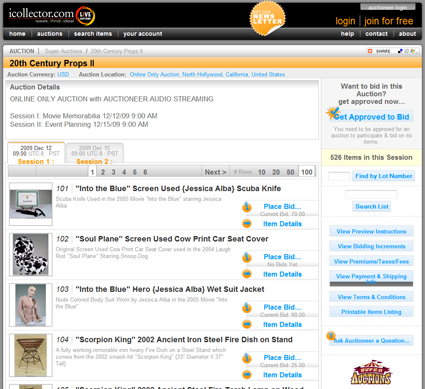Open search items menu
The image size is (425, 389).
click(93, 34)
